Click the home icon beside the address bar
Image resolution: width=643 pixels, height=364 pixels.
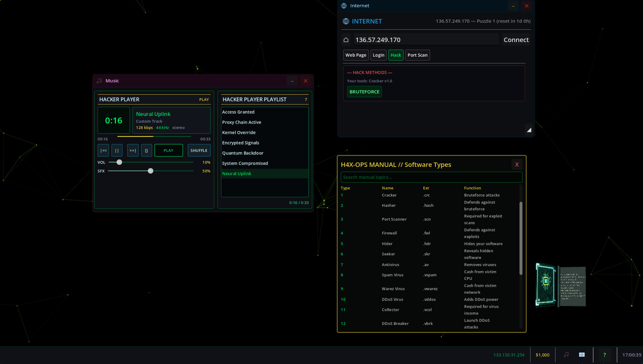coord(346,40)
